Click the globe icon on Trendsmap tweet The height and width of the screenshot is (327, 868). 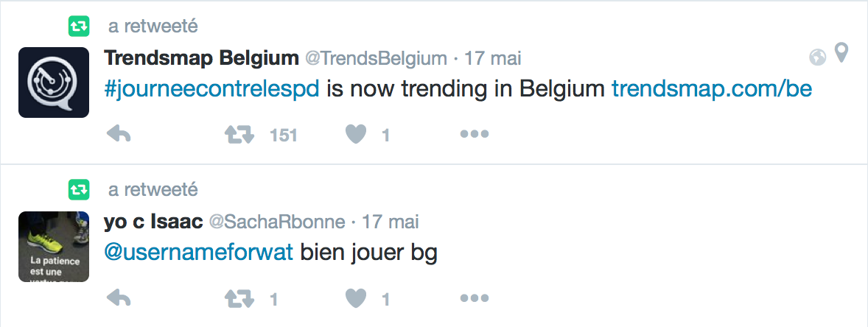[x=817, y=56]
